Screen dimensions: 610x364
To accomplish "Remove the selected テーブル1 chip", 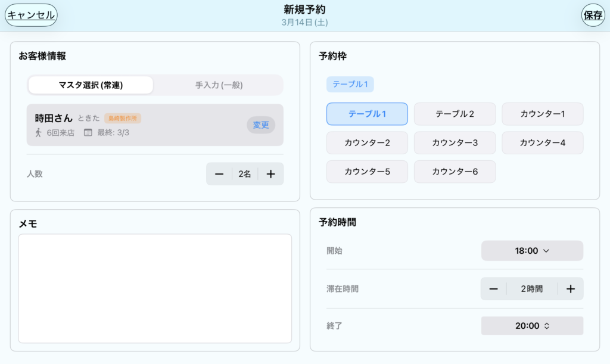I will point(350,85).
